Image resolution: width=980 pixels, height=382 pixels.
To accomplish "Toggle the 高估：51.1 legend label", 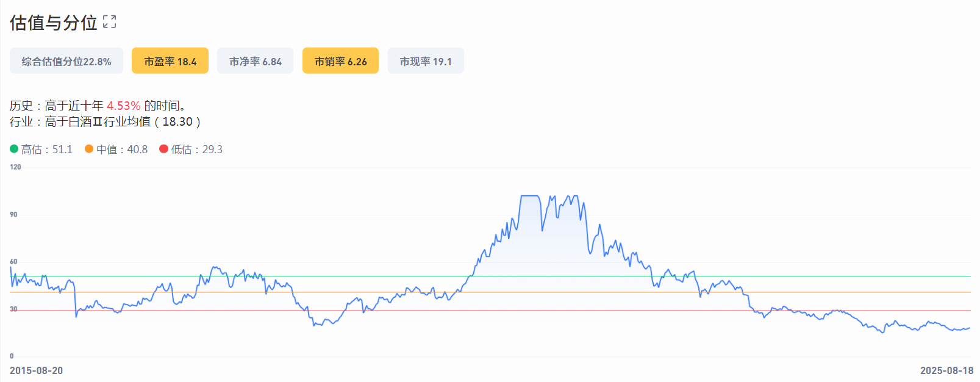I will point(47,150).
